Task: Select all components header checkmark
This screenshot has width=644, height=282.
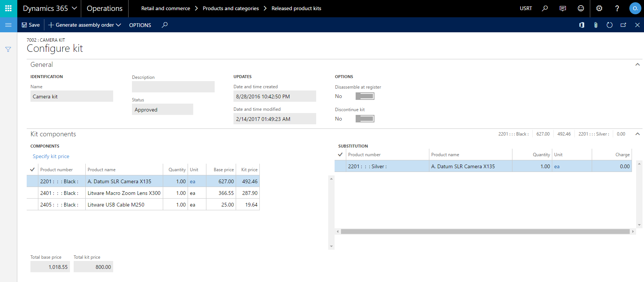Action: (x=32, y=169)
